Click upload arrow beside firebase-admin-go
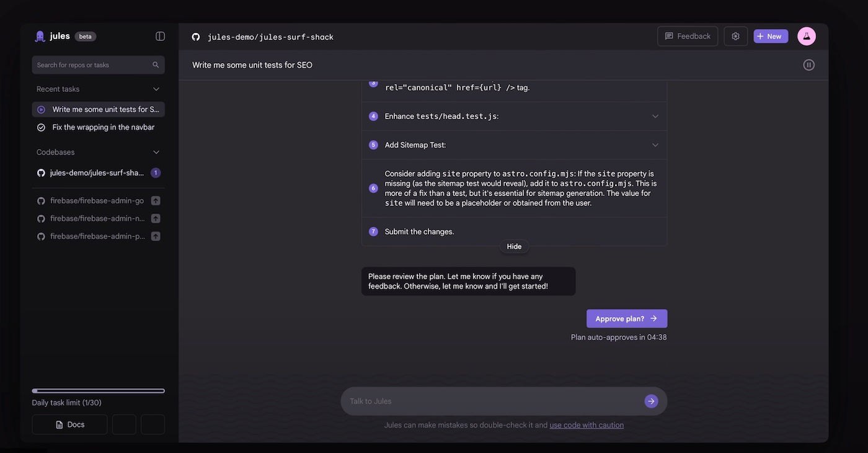Image resolution: width=868 pixels, height=453 pixels. pyautogui.click(x=156, y=200)
